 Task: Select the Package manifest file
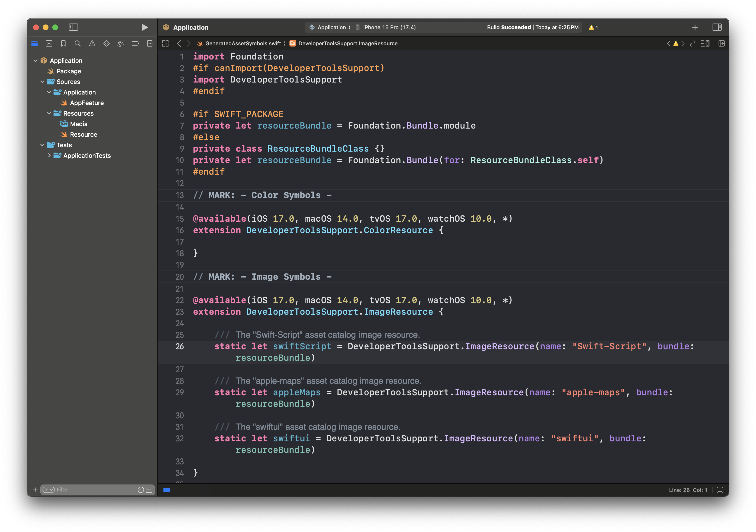click(x=68, y=71)
